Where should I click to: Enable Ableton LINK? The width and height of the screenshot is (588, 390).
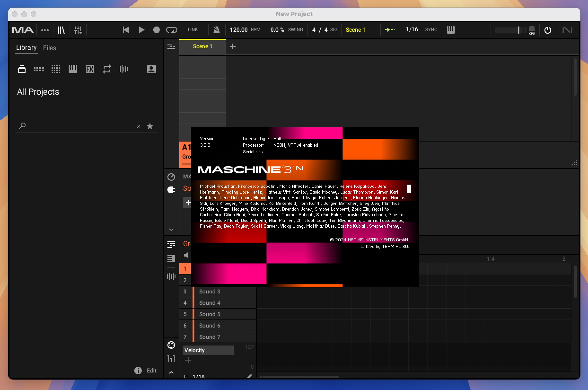193,30
